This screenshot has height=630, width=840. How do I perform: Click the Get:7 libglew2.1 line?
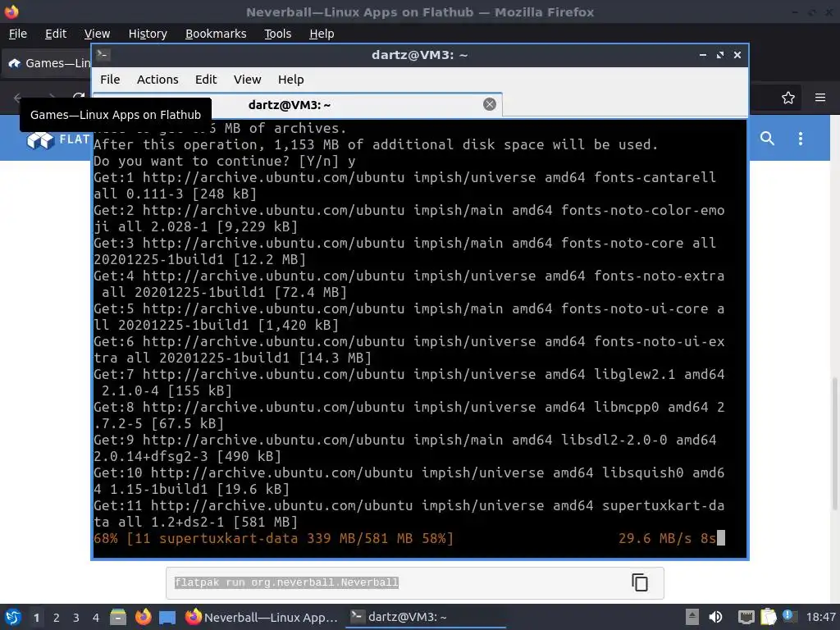[409, 382]
